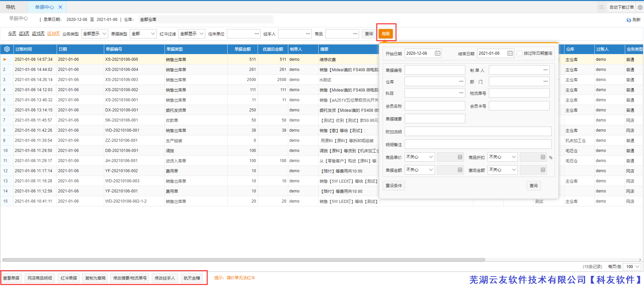Select row with 单据编号 ZZ-20210106-001
This screenshot has height=286, width=644.
[x=322, y=140]
